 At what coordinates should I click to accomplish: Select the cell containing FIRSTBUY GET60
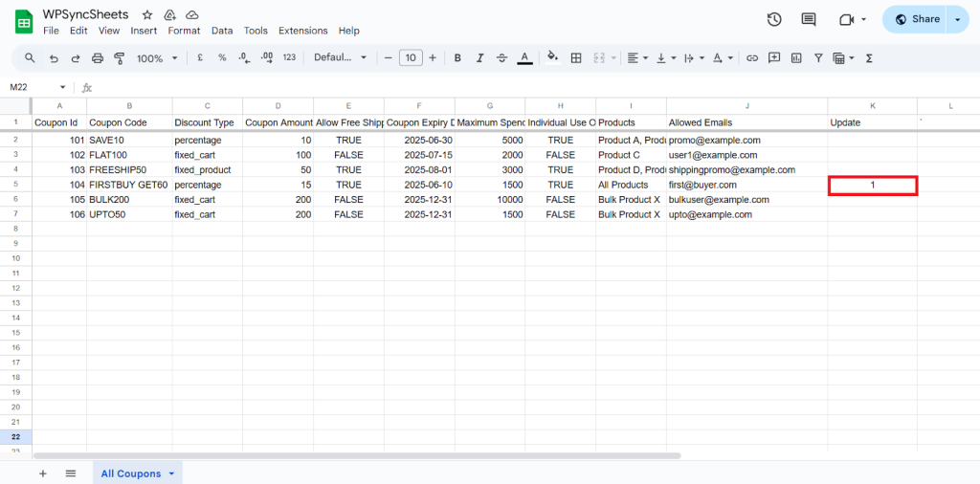129,185
